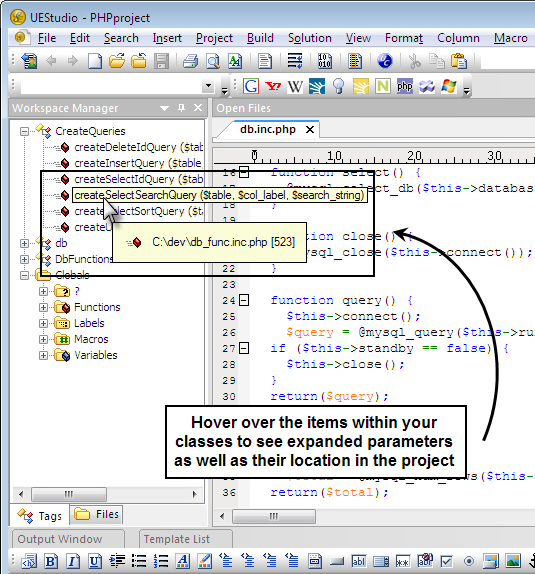This screenshot has width=535, height=574.
Task: Click the Windows flag icon
Action: point(449,86)
